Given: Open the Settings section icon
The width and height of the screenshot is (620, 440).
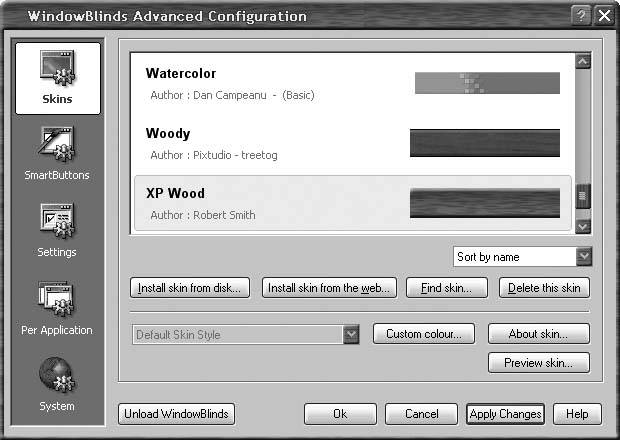Looking at the screenshot, I should (57, 221).
